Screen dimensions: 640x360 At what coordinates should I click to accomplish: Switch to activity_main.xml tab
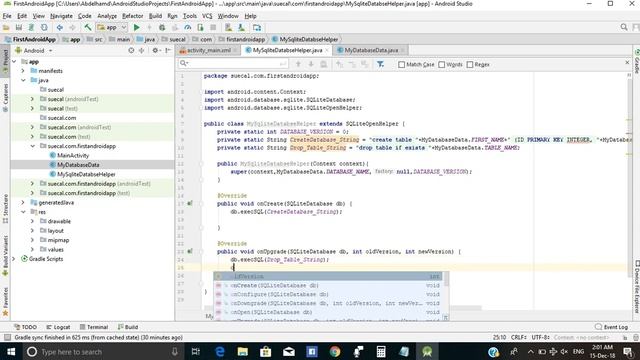[206, 50]
